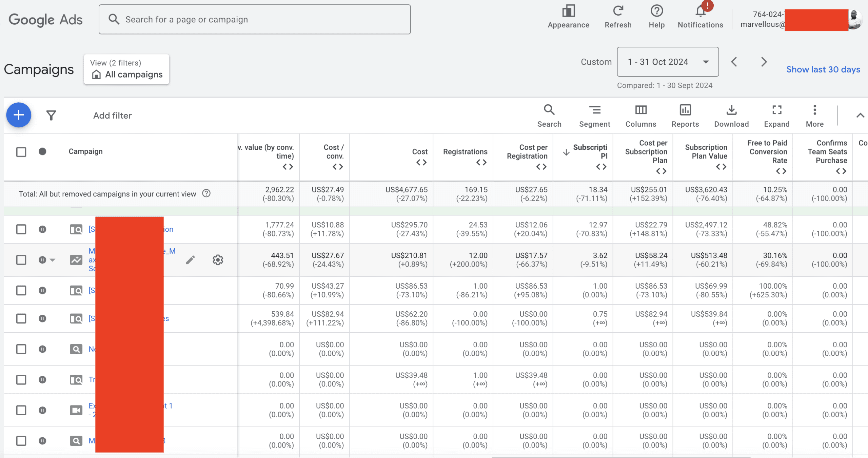This screenshot has height=458, width=868.
Task: Click the search for a page or campaign field
Action: pyautogui.click(x=255, y=19)
